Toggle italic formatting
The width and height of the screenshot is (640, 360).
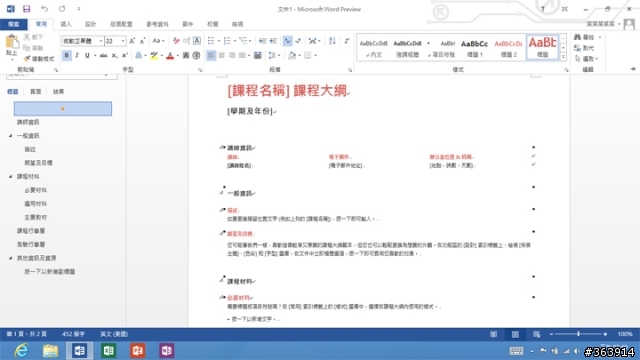click(x=77, y=56)
